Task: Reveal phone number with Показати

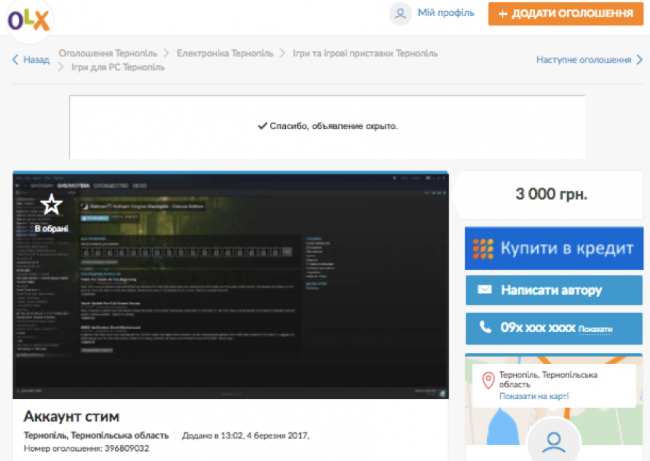Action: pos(594,329)
